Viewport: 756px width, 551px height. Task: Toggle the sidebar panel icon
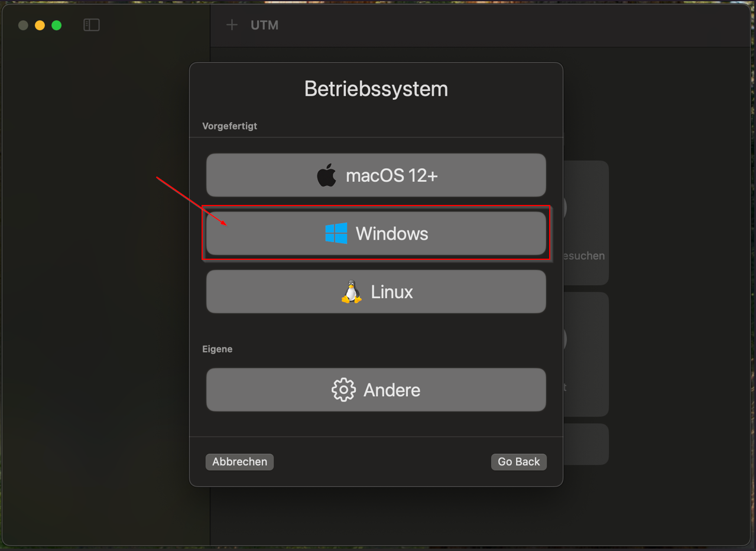coord(92,25)
